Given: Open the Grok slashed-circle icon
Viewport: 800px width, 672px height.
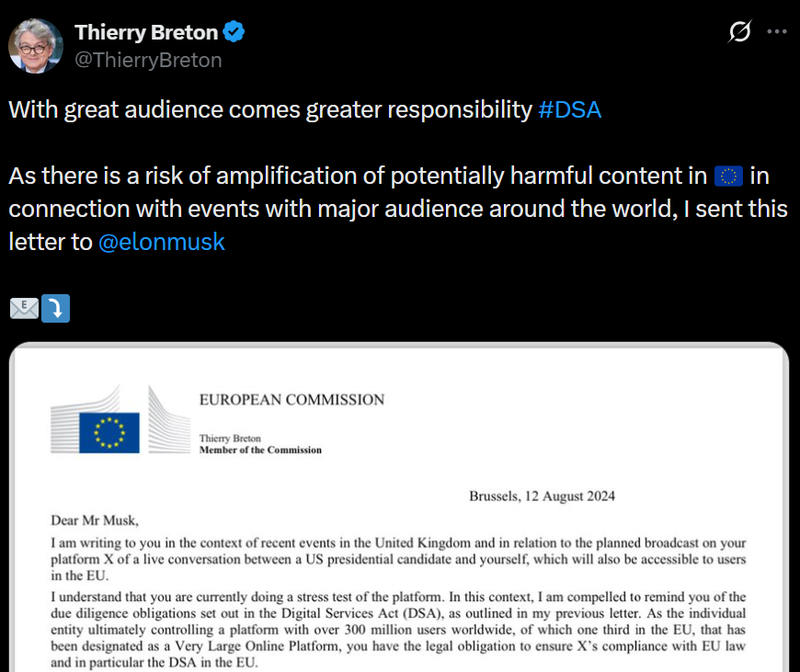Looking at the screenshot, I should 739,32.
